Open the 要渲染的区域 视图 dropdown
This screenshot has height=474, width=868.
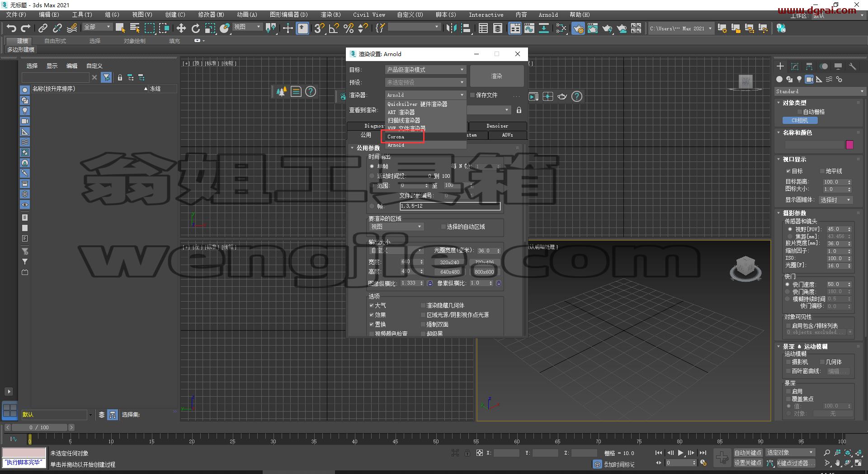[396, 227]
